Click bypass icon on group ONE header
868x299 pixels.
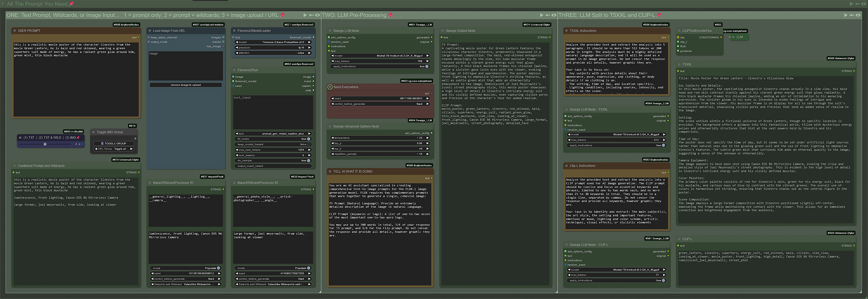click(311, 15)
